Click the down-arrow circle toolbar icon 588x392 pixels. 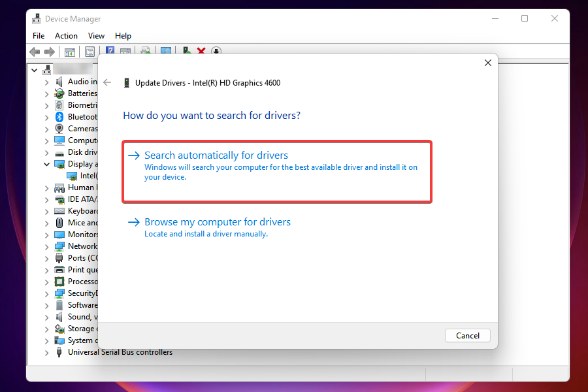[216, 51]
